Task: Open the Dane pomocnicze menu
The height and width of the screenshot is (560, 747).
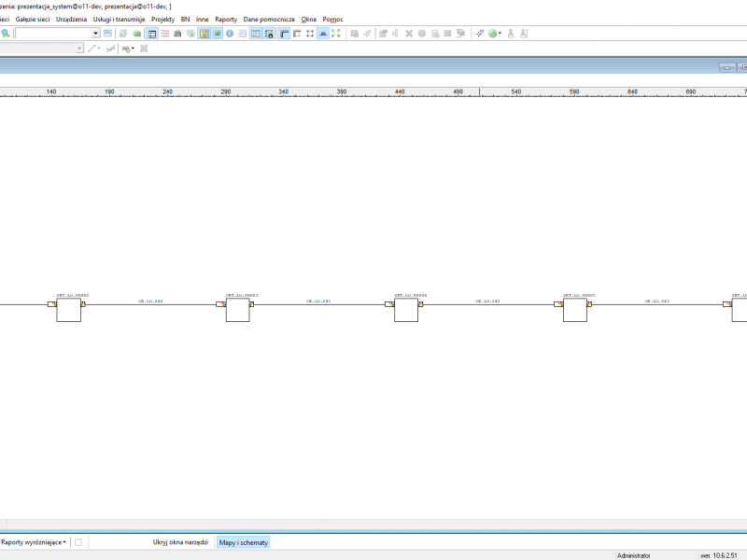Action: tap(269, 19)
